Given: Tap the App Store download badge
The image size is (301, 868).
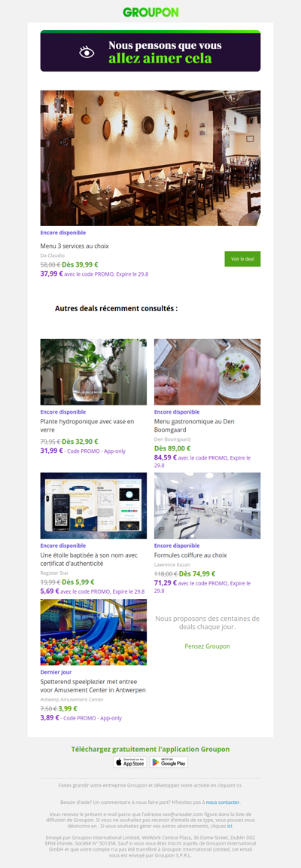Looking at the screenshot, I should click(130, 763).
